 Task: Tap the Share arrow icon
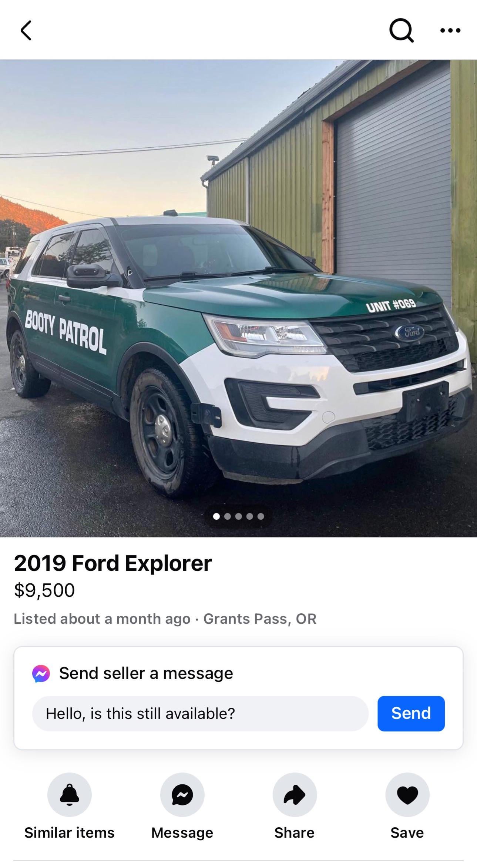[x=295, y=794]
